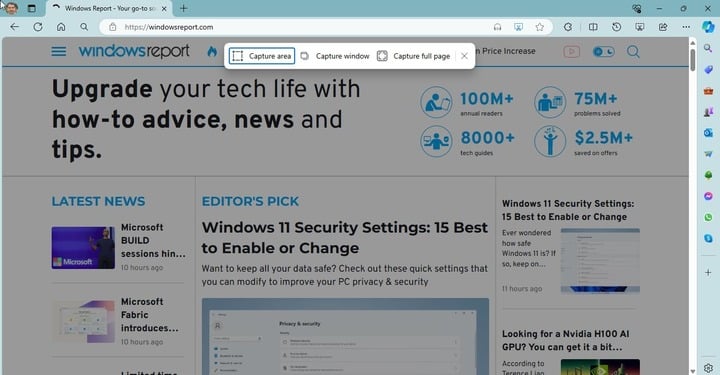Open right column Windows 11 Security Settings link

pyautogui.click(x=568, y=210)
